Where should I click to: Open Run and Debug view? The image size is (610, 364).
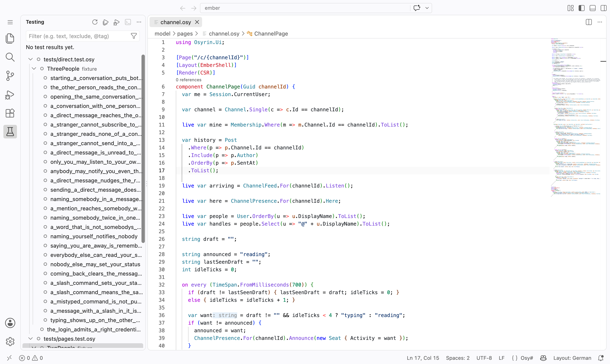point(10,95)
